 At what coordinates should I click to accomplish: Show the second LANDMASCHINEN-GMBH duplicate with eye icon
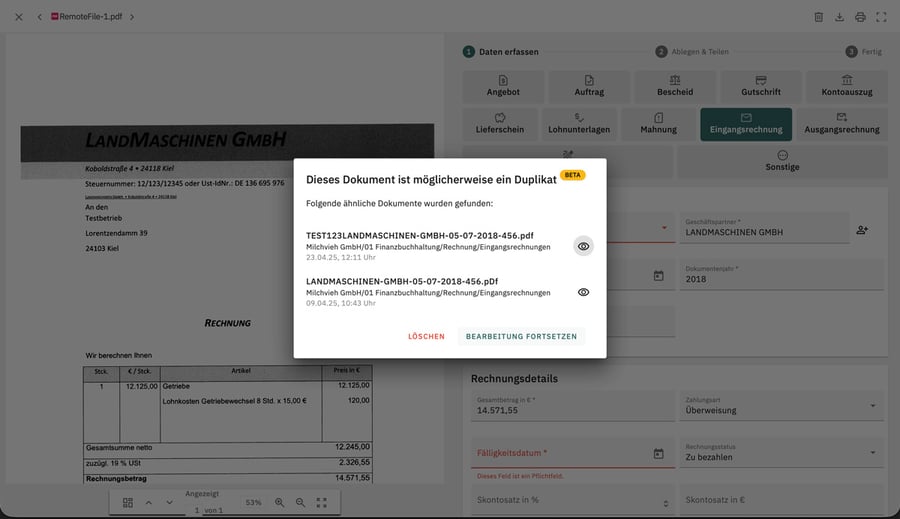point(583,292)
